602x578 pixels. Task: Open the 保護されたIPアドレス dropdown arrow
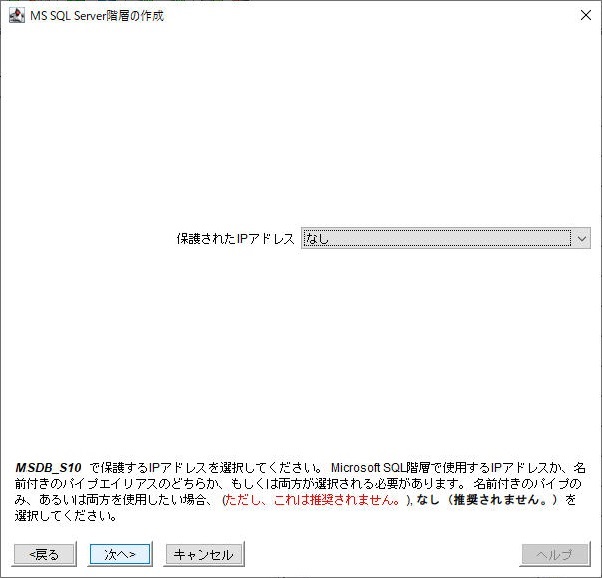[x=582, y=238]
